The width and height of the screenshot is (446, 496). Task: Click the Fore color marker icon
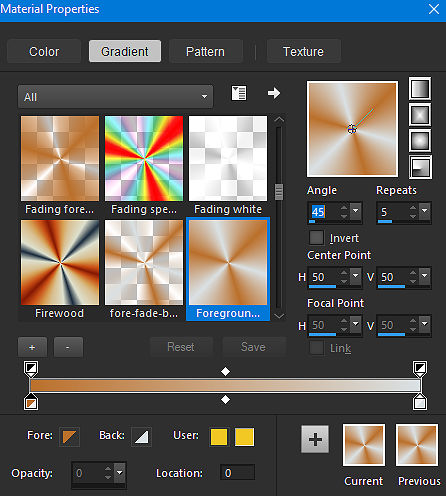(70, 437)
